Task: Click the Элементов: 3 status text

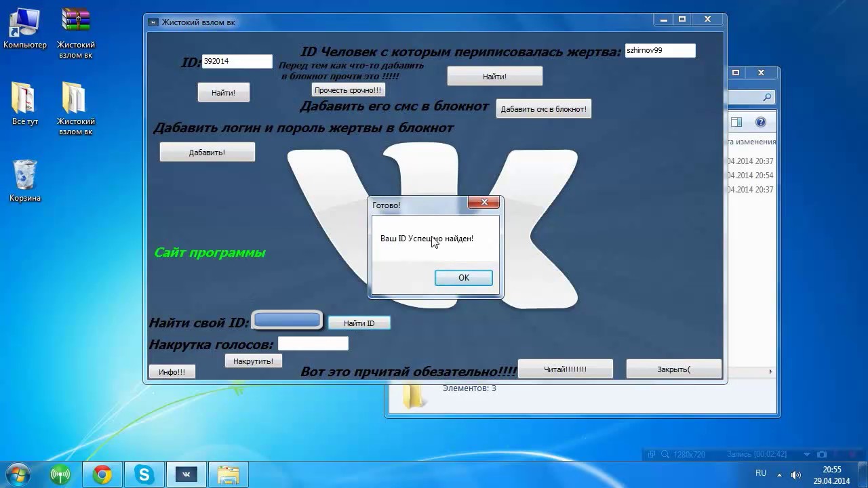Action: click(x=469, y=388)
